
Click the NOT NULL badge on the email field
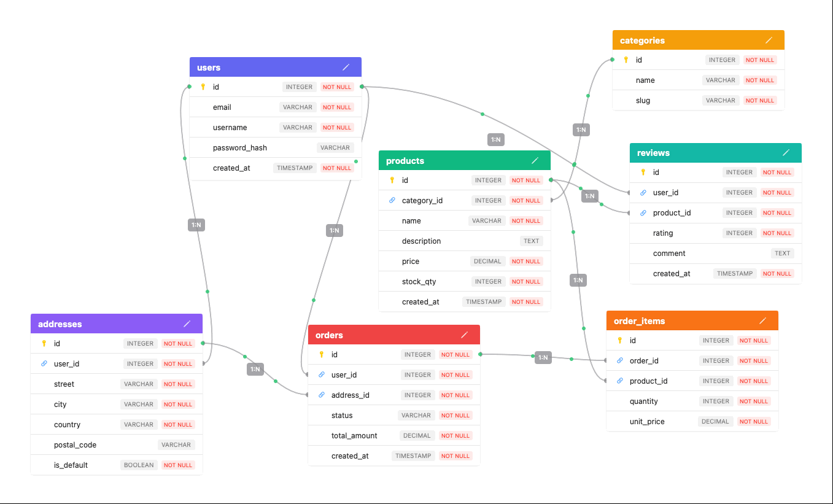(336, 107)
